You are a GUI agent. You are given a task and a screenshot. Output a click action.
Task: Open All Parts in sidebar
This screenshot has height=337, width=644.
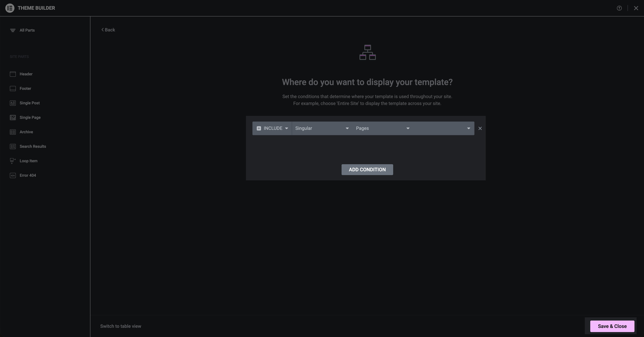click(x=27, y=30)
